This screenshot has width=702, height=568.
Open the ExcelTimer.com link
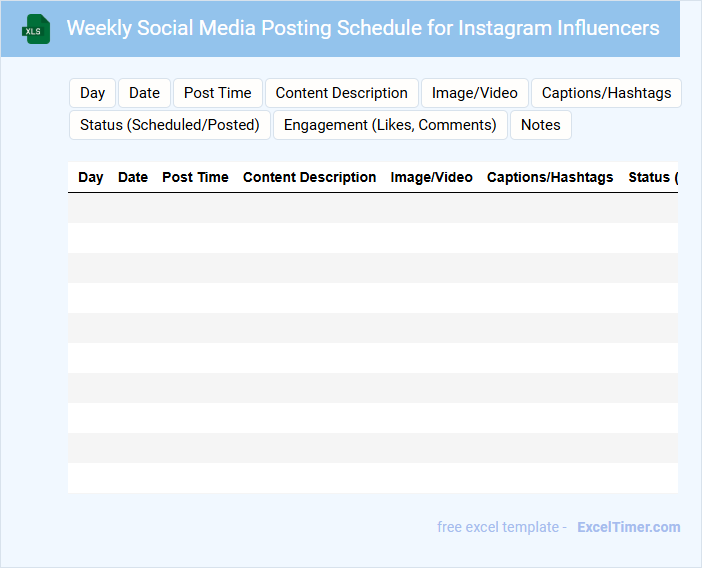tap(628, 527)
